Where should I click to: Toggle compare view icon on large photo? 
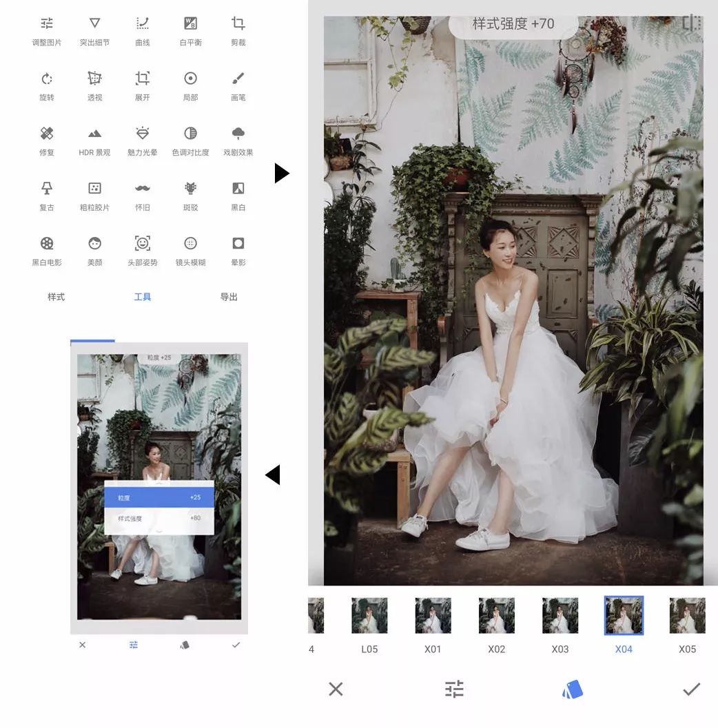(x=692, y=23)
